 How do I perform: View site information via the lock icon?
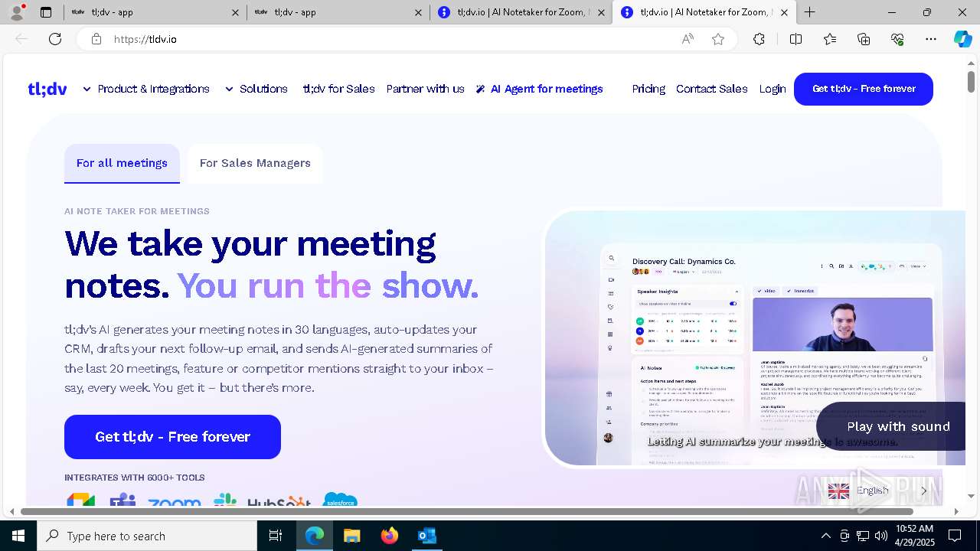coord(96,39)
